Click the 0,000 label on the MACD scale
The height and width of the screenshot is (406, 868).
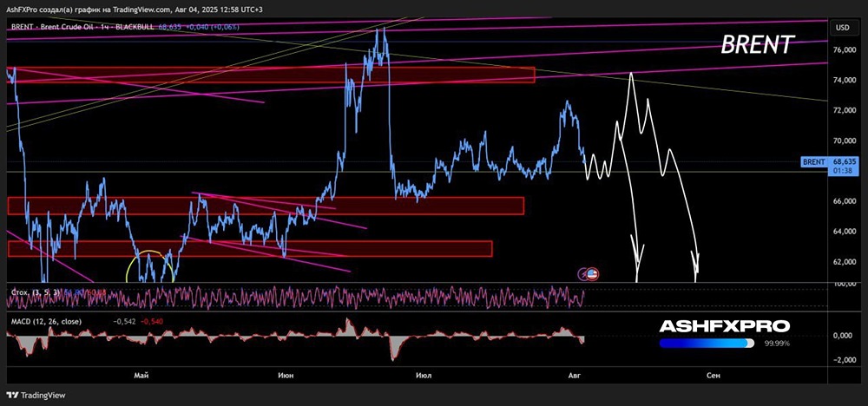point(843,335)
